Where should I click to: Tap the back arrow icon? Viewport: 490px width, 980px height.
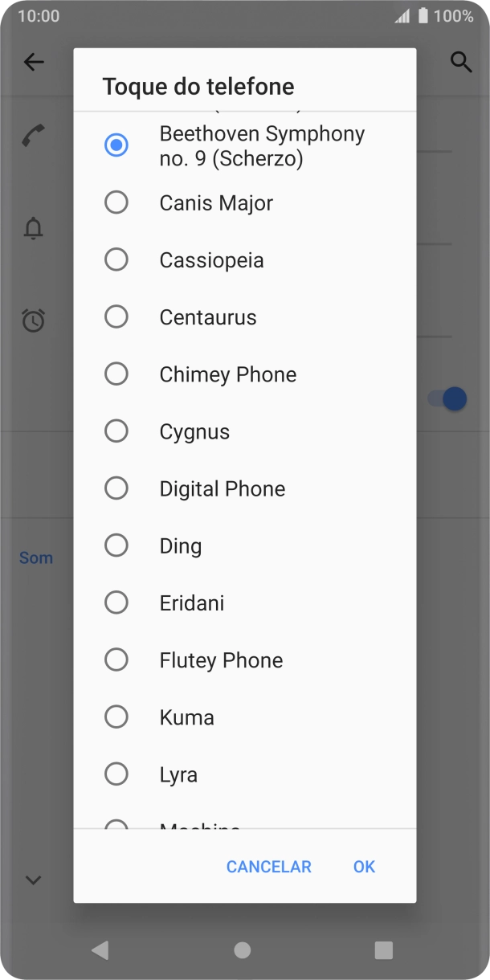click(x=34, y=62)
